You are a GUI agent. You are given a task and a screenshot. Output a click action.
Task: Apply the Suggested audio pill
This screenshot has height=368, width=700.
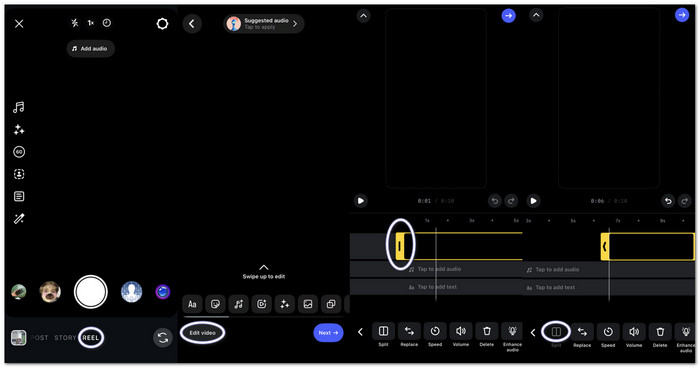tap(263, 24)
